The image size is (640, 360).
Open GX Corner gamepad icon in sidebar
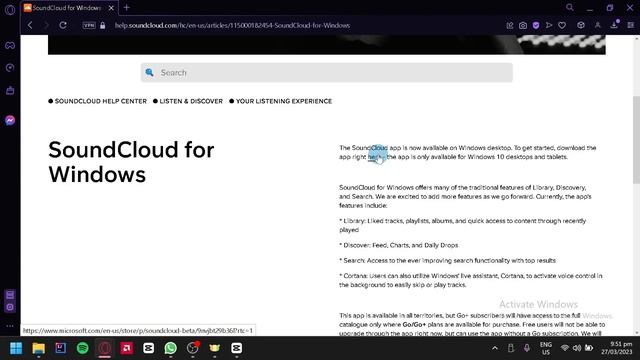coord(10,45)
